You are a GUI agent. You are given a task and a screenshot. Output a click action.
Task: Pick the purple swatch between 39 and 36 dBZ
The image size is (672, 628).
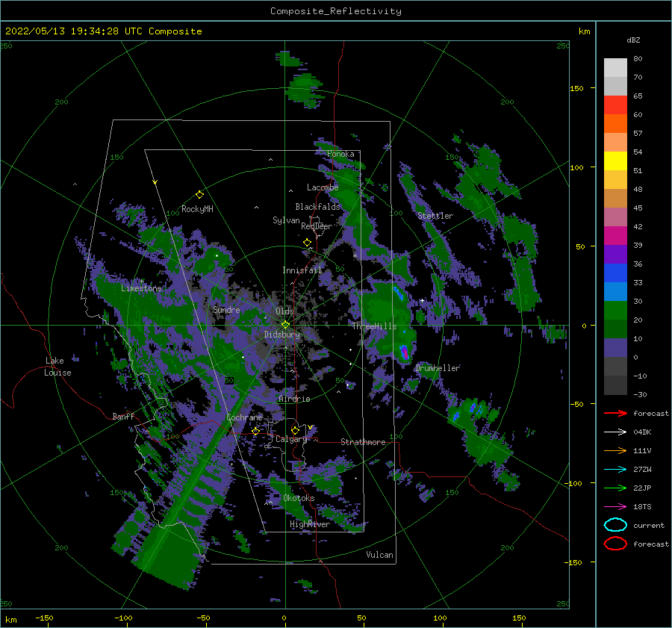pyautogui.click(x=615, y=254)
